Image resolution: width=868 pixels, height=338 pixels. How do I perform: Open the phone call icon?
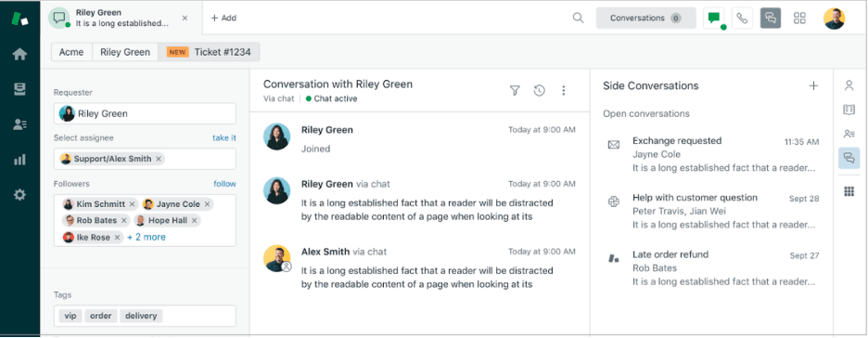click(742, 19)
